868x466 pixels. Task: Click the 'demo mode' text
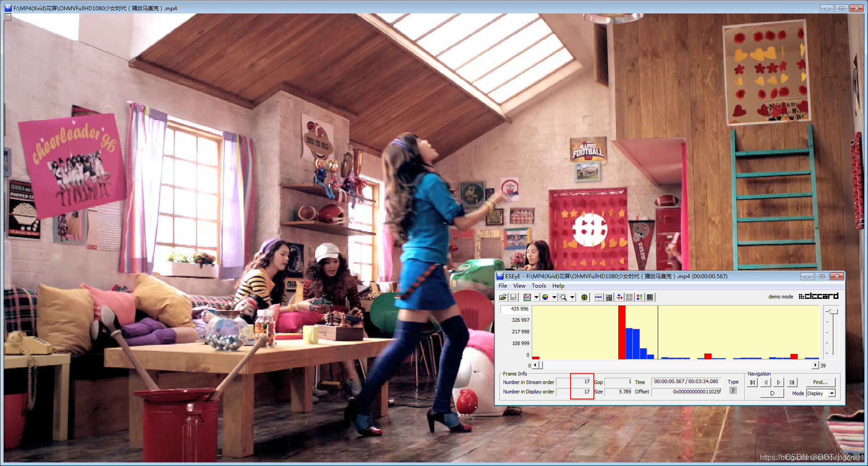(x=781, y=297)
